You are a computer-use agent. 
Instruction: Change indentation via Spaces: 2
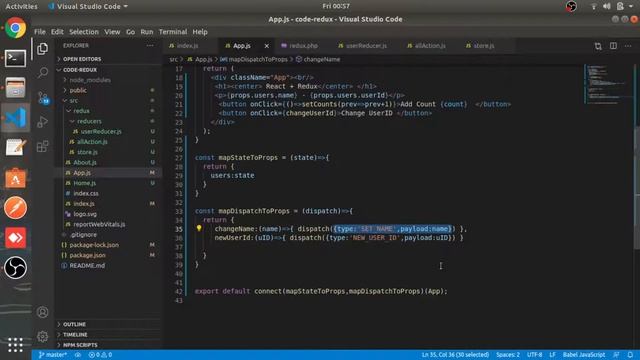(x=508, y=355)
